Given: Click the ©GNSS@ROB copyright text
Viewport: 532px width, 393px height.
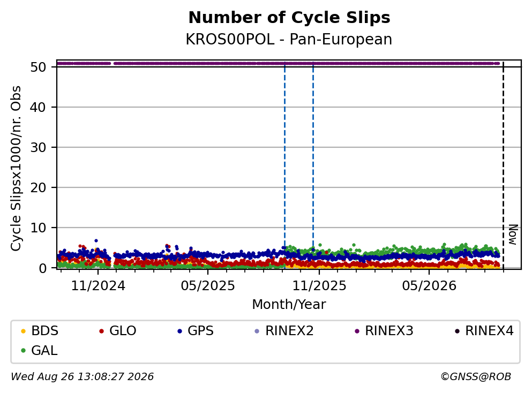Looking at the screenshot, I should (x=476, y=376).
